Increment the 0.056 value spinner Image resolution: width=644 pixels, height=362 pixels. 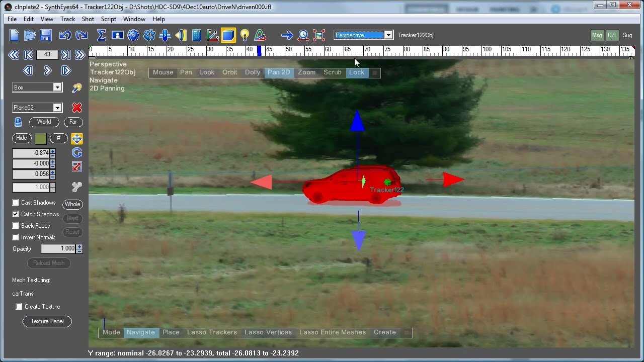click(x=53, y=172)
